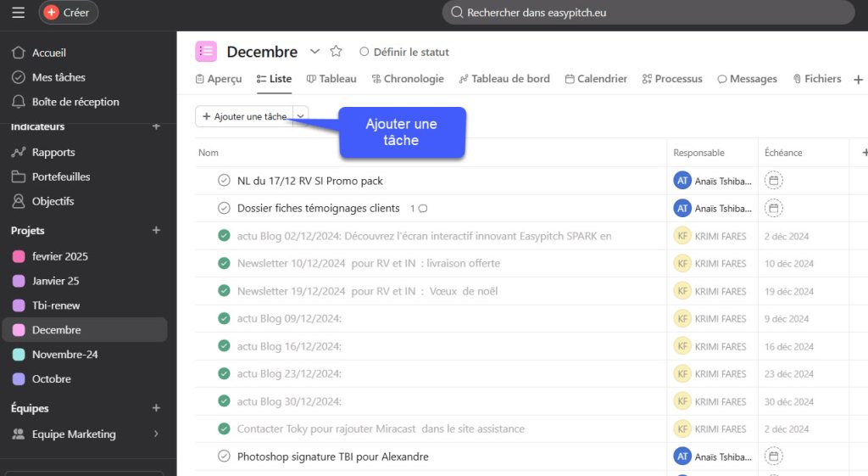Image resolution: width=868 pixels, height=476 pixels.
Task: Create a new project with Projets plus
Action: pyautogui.click(x=156, y=230)
